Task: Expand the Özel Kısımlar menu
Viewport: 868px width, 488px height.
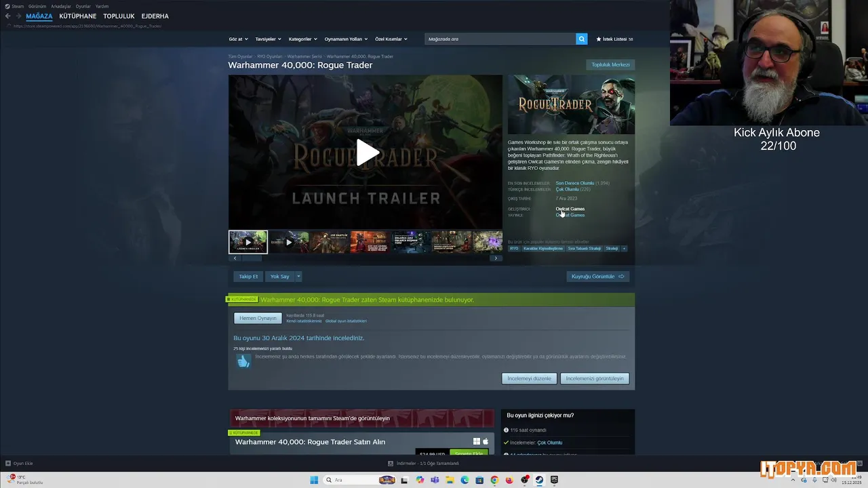Action: point(391,39)
